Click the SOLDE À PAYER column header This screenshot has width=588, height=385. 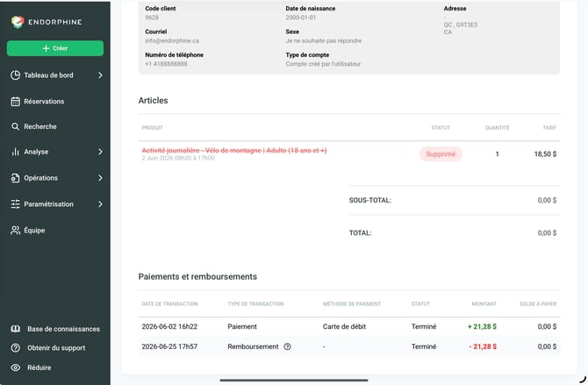click(538, 304)
